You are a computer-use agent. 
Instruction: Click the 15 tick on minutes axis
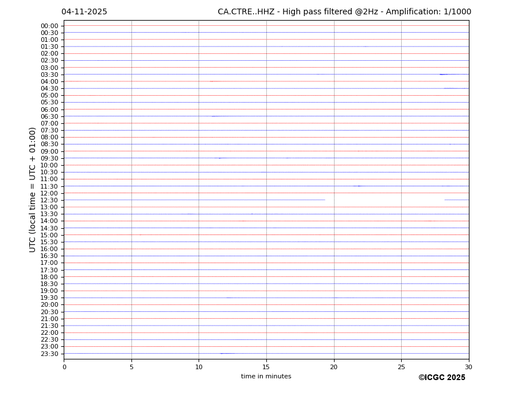266,367
